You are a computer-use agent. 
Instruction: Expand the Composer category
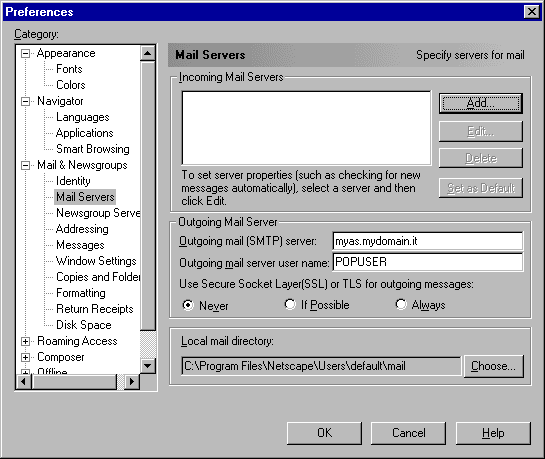pyautogui.click(x=25, y=357)
